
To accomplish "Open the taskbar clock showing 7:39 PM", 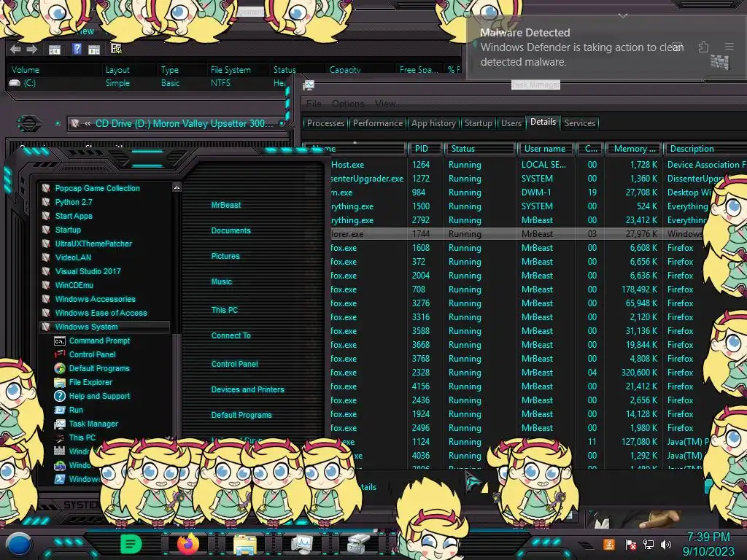I will pos(708,544).
